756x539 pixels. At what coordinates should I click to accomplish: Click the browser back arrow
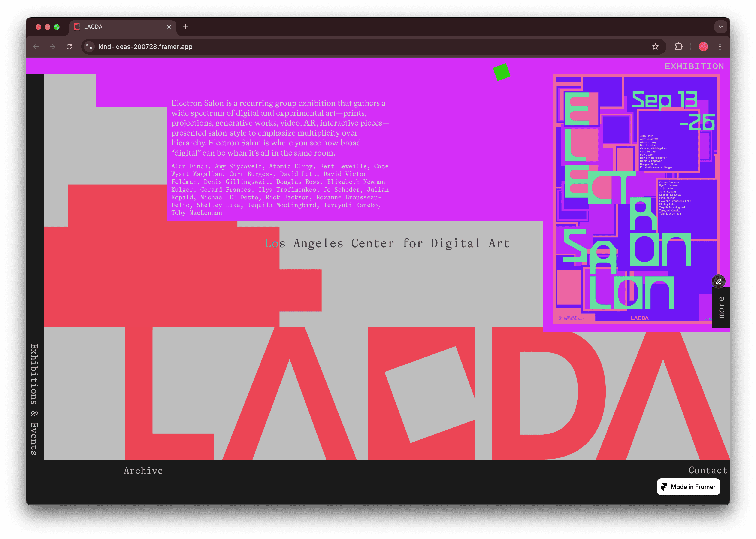pos(36,47)
